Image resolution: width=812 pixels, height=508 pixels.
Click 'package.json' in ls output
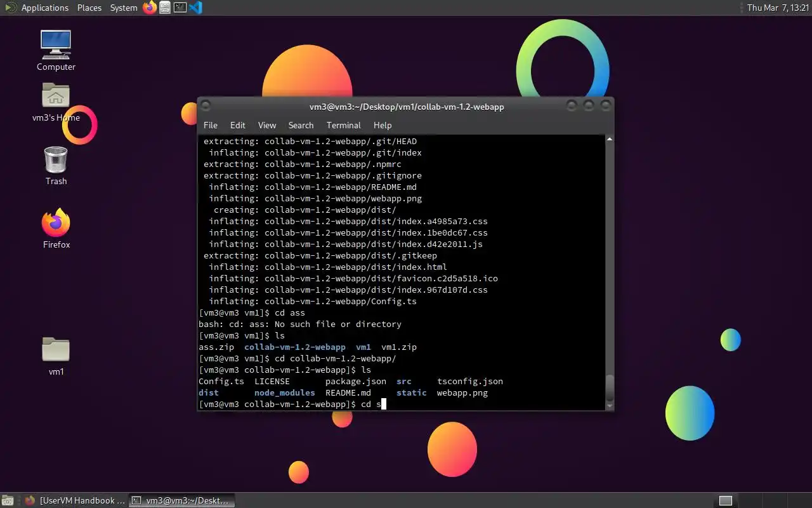tap(356, 381)
